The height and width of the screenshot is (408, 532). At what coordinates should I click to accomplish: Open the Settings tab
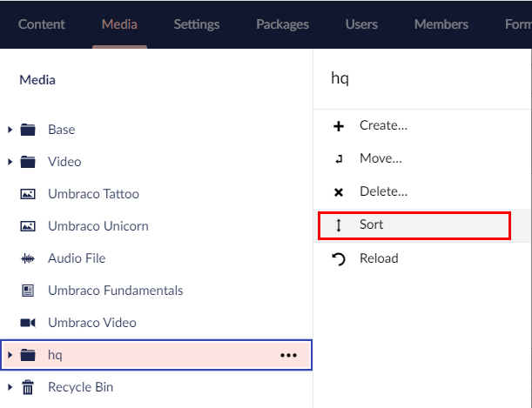pos(196,24)
